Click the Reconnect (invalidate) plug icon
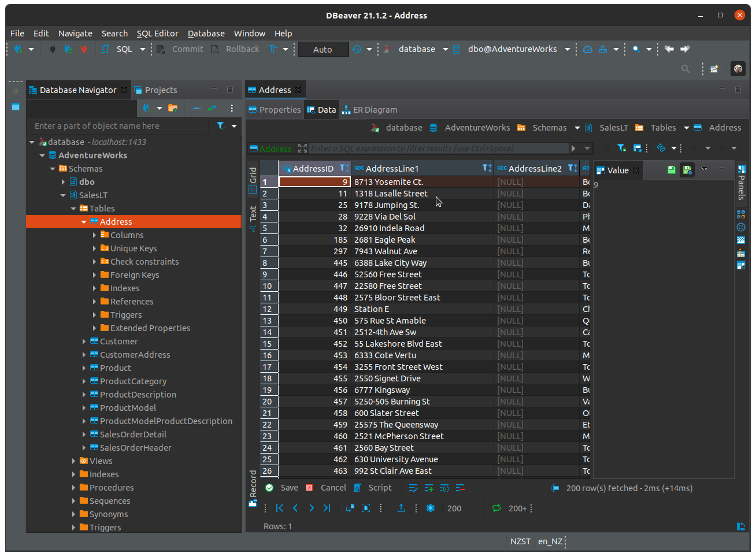Viewport: 756px width, 557px height. [x=68, y=49]
